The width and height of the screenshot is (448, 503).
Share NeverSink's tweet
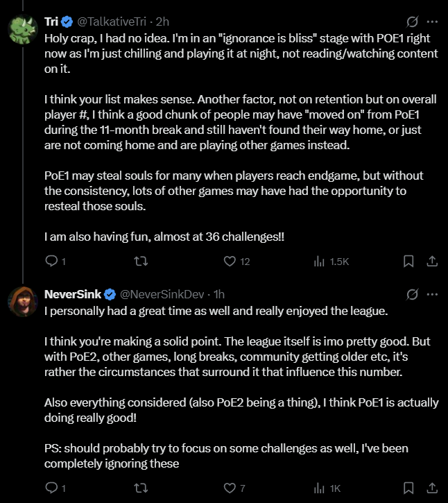(431, 488)
